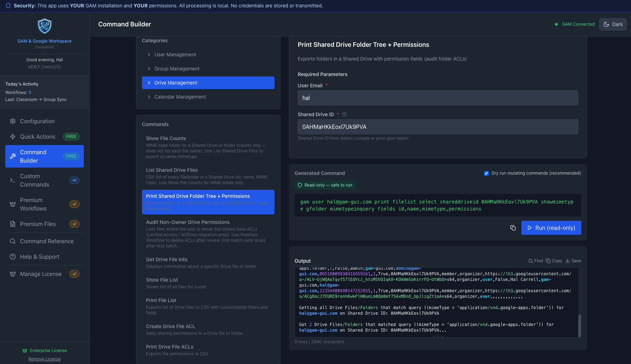631x364 pixels.
Task: Click the Remove License link
Action: click(44, 359)
